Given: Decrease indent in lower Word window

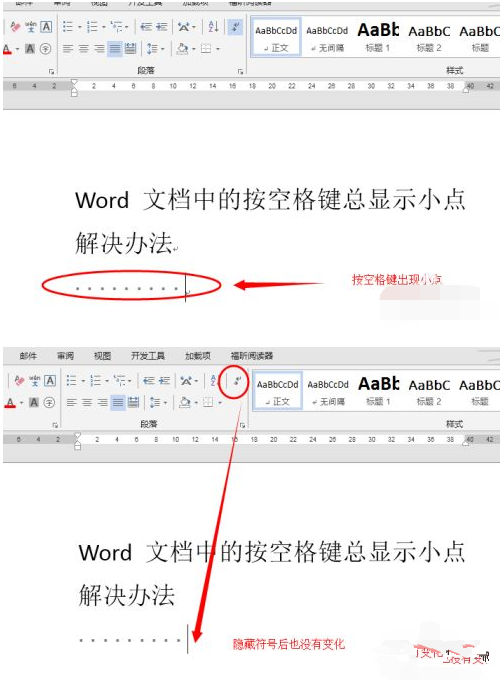Looking at the screenshot, I should 149,381.
